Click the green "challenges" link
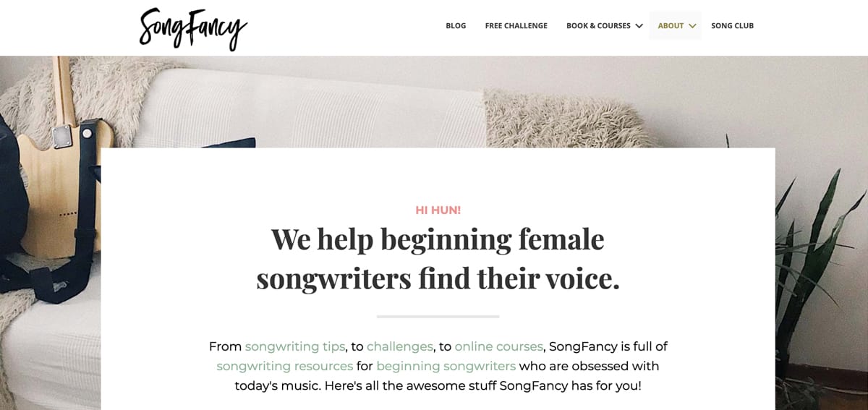Screen dimensions: 868x410 (399, 346)
